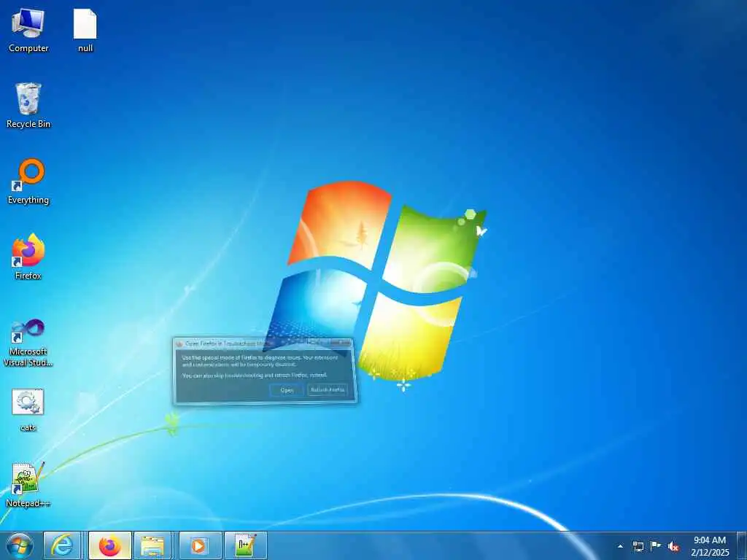747x560 pixels.
Task: Click Open in the Firefox Troubleshoot dialog
Action: [x=287, y=390]
